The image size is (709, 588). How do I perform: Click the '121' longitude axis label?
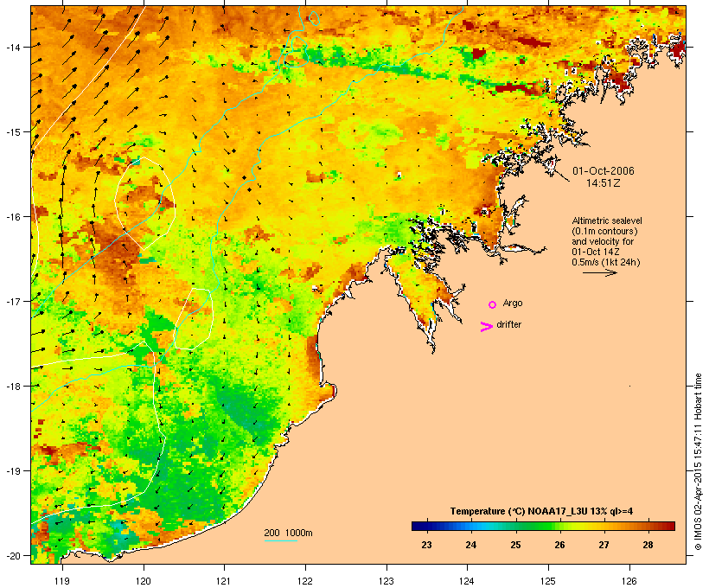click(224, 581)
